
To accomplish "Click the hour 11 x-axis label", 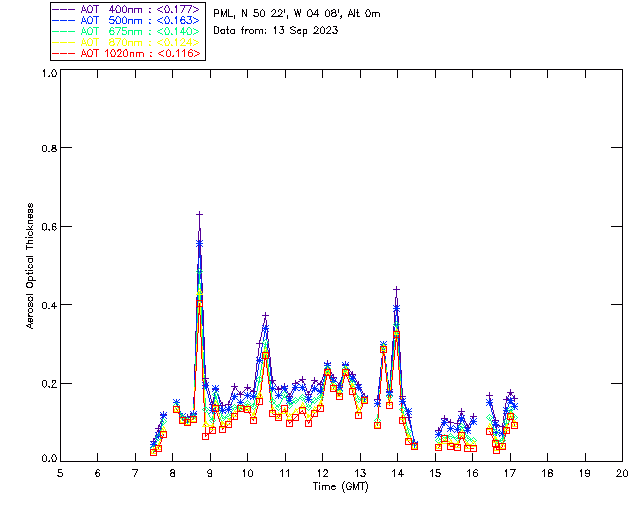I will [285, 473].
